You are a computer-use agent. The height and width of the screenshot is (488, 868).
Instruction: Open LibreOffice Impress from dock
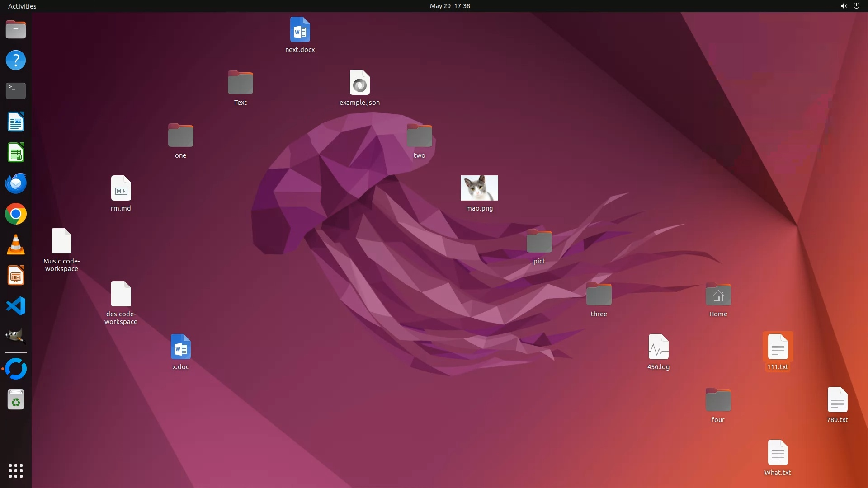(16, 276)
